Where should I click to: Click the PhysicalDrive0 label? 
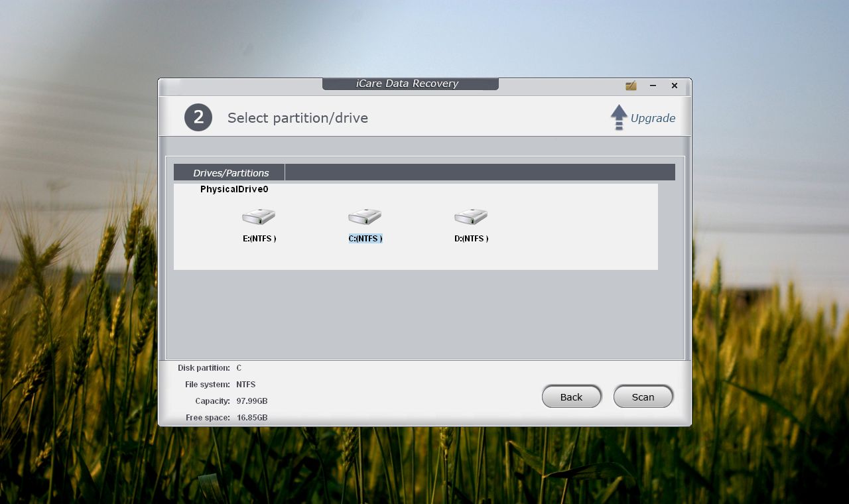234,189
